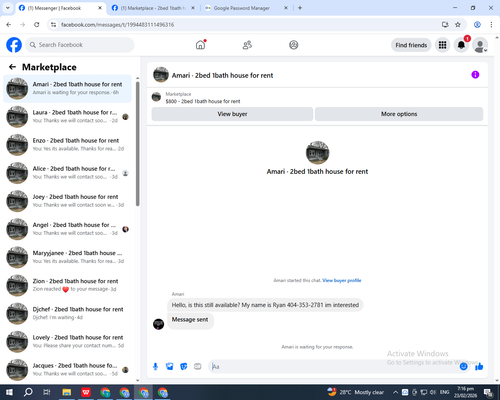Send a thumbs up like
Viewport: 500px width, 400px height.
pos(479,367)
